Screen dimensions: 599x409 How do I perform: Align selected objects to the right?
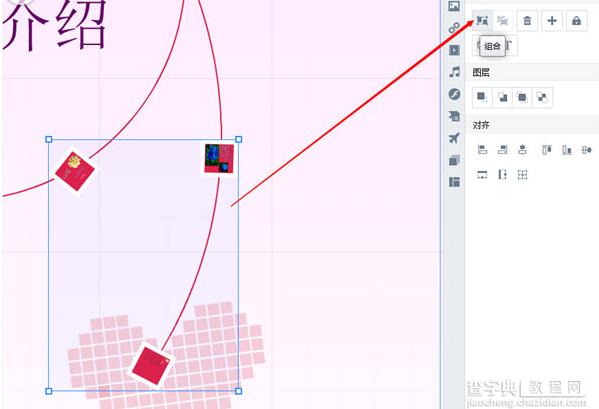pyautogui.click(x=503, y=150)
